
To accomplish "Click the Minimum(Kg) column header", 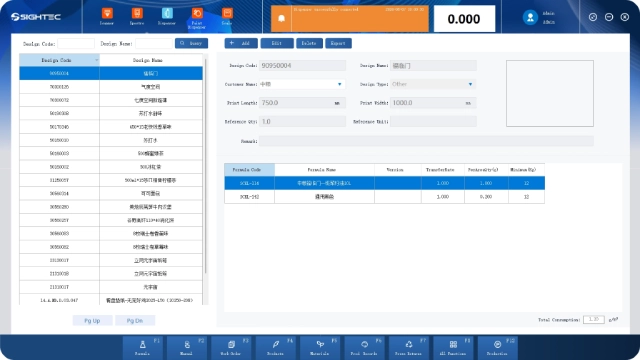I will pyautogui.click(x=527, y=169).
